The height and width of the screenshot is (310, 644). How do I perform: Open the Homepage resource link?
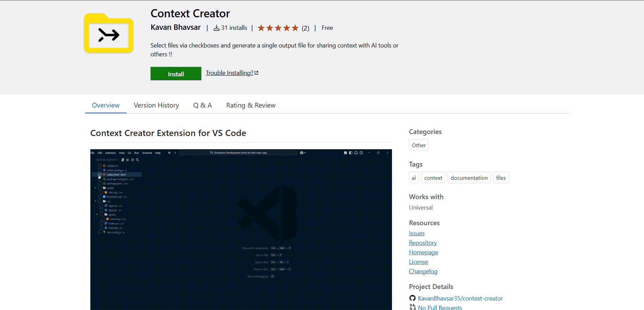tap(424, 252)
